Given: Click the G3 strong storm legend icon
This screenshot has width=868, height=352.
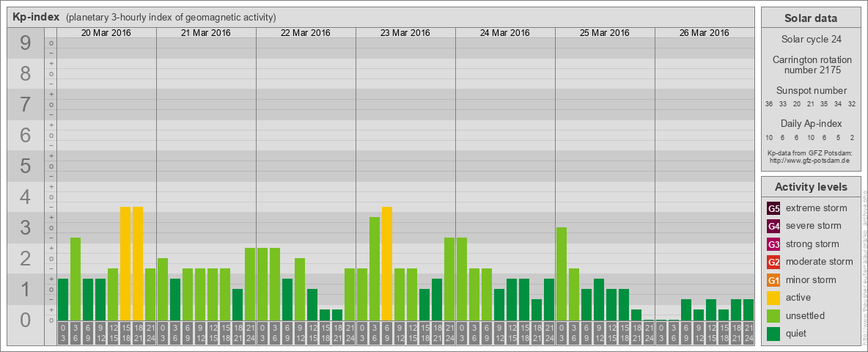Looking at the screenshot, I should click(773, 244).
